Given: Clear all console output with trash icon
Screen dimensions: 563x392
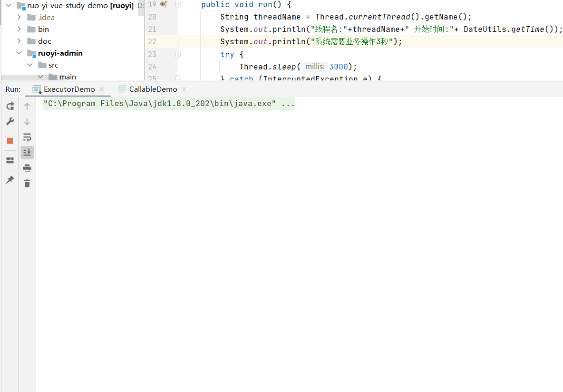Looking at the screenshot, I should (x=27, y=183).
